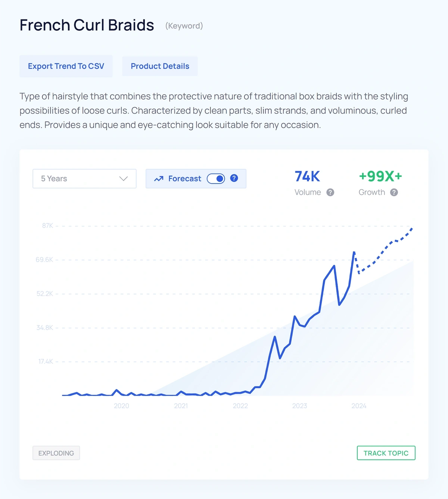Screen dimensions: 448x499
Task: Change the chart date range selection
Action: (84, 178)
